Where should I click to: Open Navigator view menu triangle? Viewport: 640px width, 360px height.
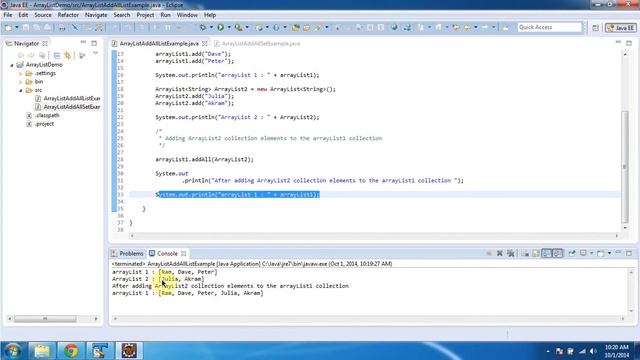tap(95, 54)
